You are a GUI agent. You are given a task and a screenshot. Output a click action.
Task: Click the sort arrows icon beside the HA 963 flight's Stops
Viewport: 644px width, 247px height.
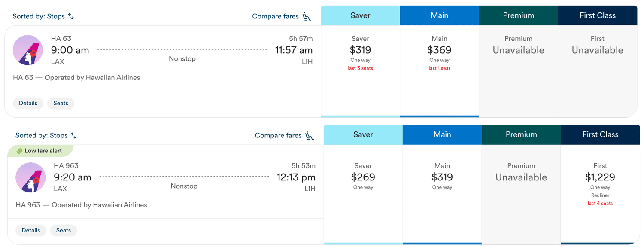73,135
